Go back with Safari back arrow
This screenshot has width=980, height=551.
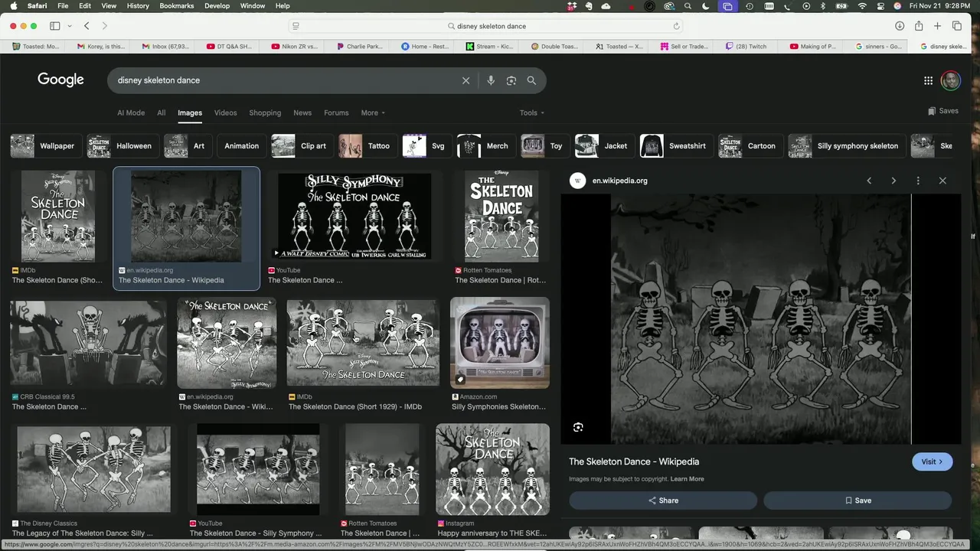pyautogui.click(x=87, y=26)
